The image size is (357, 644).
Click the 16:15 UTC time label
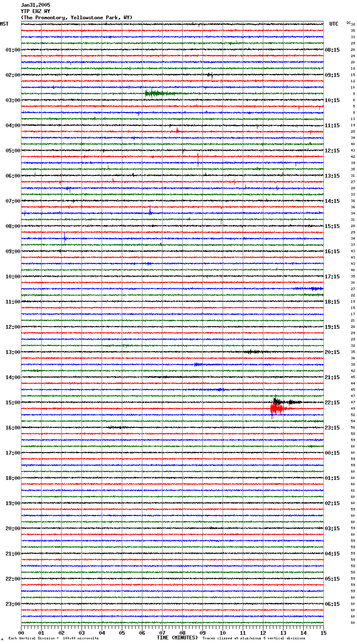pyautogui.click(x=332, y=251)
